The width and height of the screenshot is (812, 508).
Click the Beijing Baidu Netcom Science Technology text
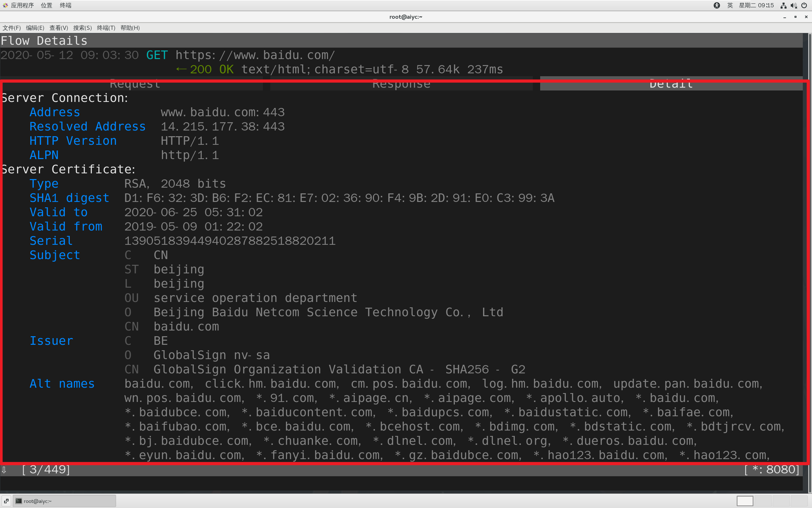point(296,312)
